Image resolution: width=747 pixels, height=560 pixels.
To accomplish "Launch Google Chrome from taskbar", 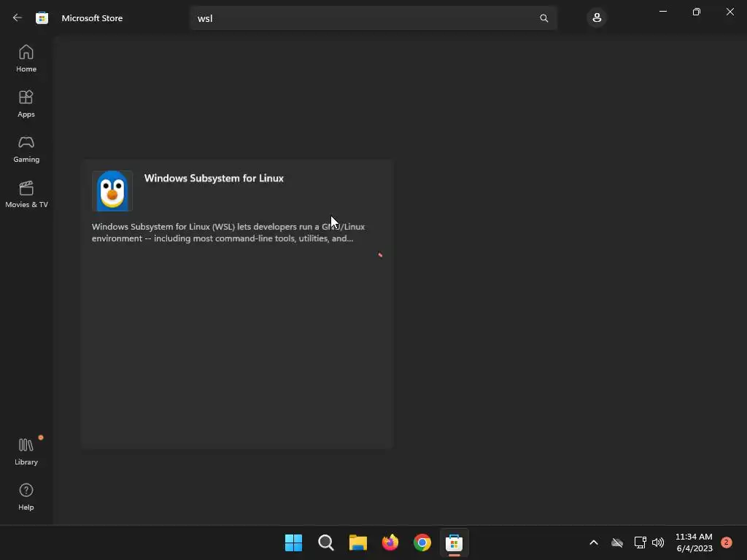I will (x=422, y=542).
